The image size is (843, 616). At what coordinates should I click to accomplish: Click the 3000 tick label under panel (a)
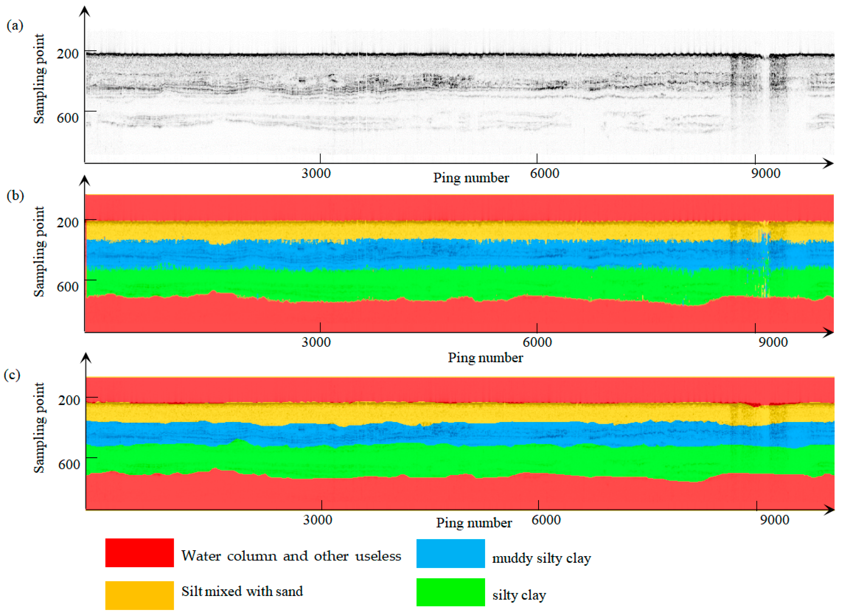tap(316, 173)
